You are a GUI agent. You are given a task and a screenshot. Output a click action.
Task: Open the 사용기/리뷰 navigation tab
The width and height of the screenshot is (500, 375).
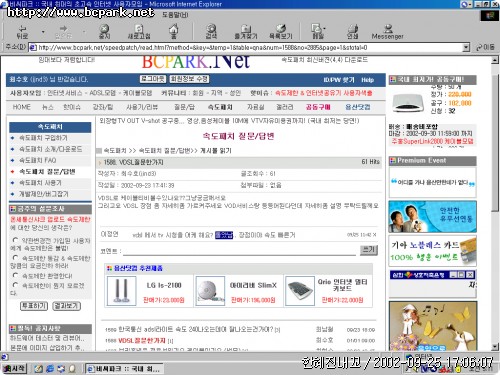(x=142, y=107)
